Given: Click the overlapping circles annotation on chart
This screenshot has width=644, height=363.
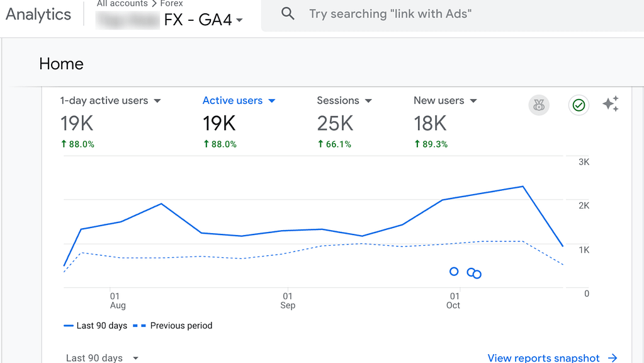Looking at the screenshot, I should click(473, 272).
